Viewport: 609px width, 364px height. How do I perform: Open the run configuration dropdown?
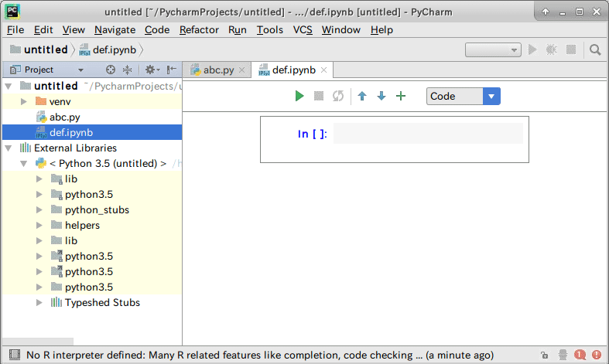click(493, 49)
